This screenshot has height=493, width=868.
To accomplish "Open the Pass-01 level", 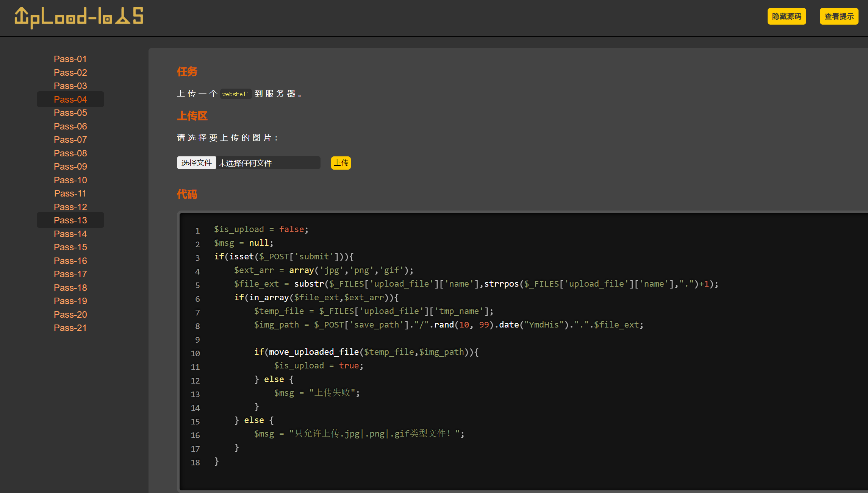I will 70,59.
